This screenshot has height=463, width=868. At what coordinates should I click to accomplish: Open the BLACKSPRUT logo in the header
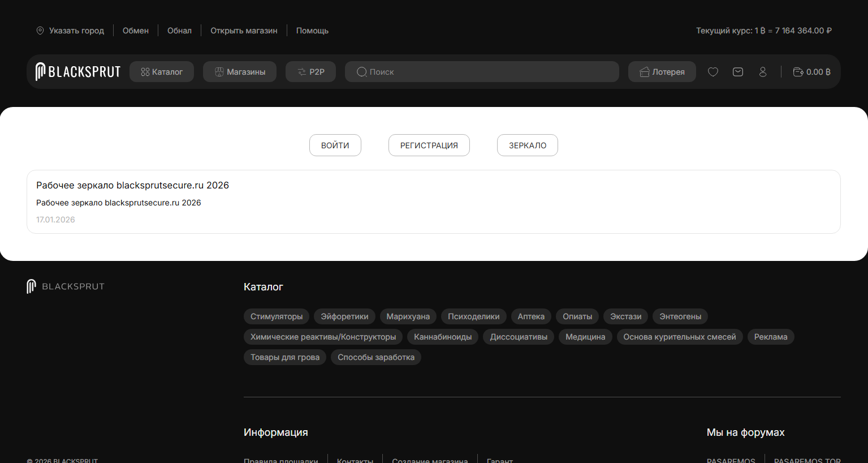point(78,72)
